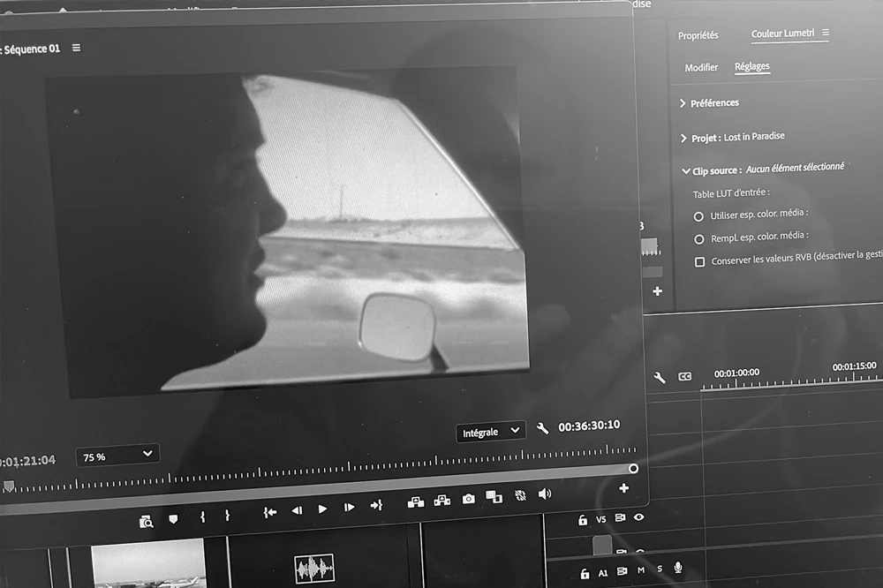This screenshot has height=588, width=883.
Task: Click the video preview of the driver's profile
Action: pyautogui.click(x=287, y=231)
